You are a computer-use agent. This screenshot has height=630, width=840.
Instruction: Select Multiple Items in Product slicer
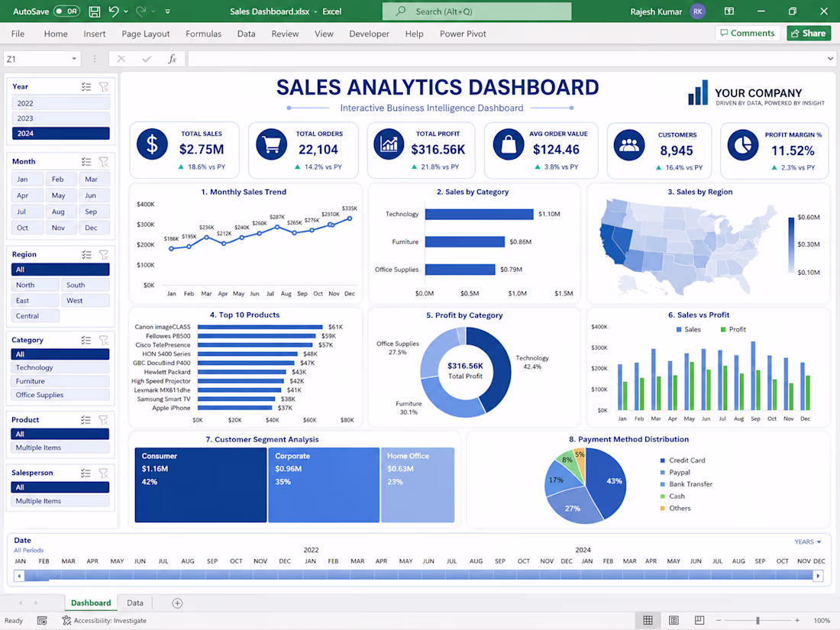coord(60,447)
